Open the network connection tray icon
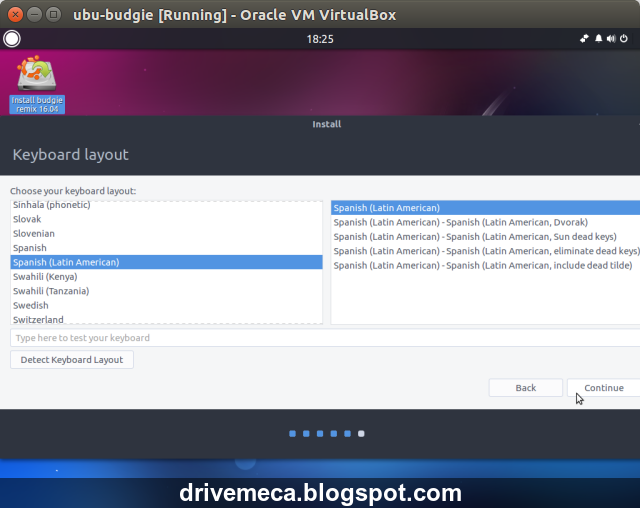The height and width of the screenshot is (508, 640). (x=584, y=39)
